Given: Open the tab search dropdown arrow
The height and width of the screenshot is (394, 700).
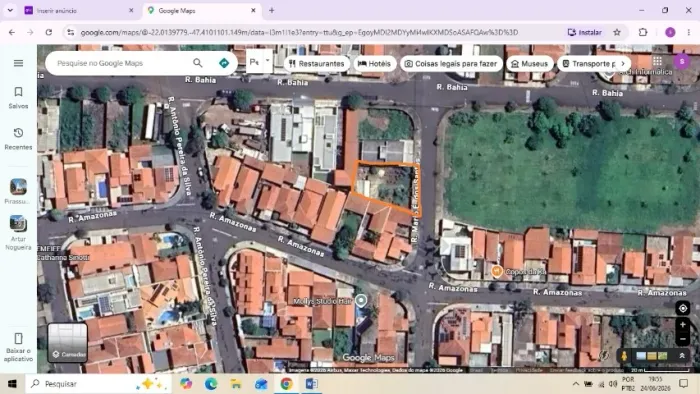Looking at the screenshot, I should click(10, 10).
